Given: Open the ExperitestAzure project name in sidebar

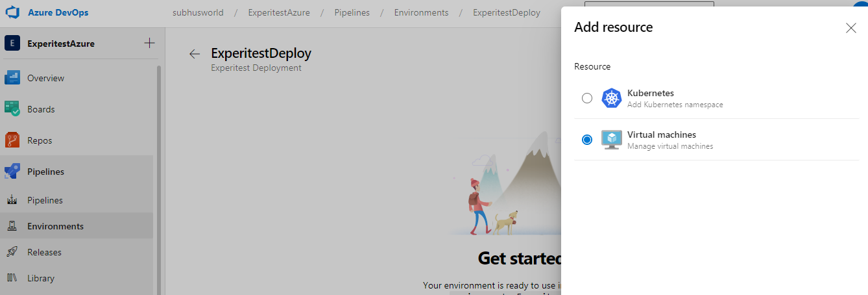Looking at the screenshot, I should pos(61,44).
